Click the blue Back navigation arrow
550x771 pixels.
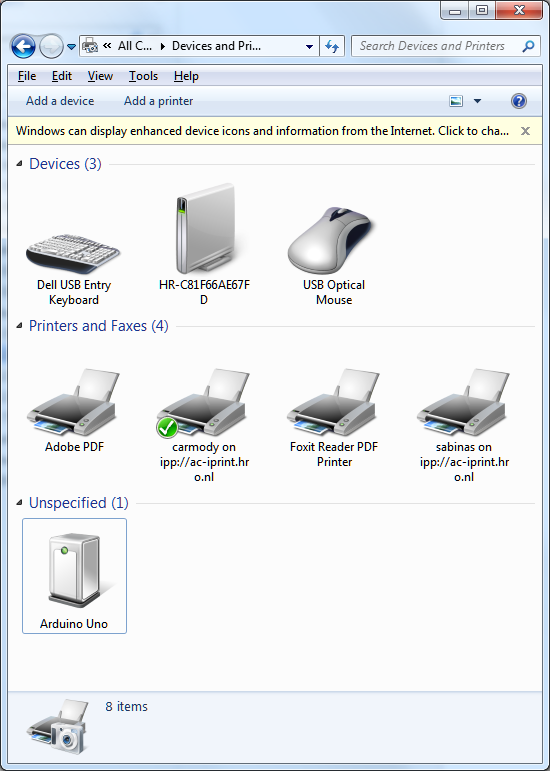[23, 47]
